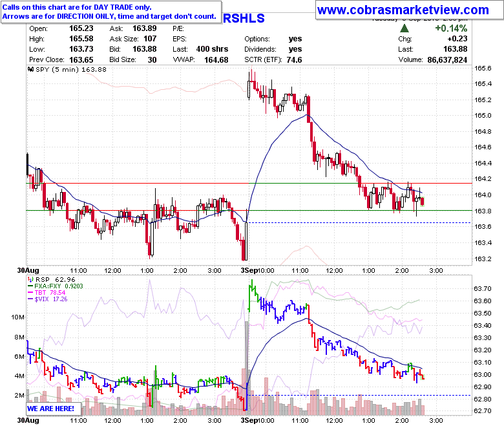Click the +0.14% percent change

coord(451,28)
